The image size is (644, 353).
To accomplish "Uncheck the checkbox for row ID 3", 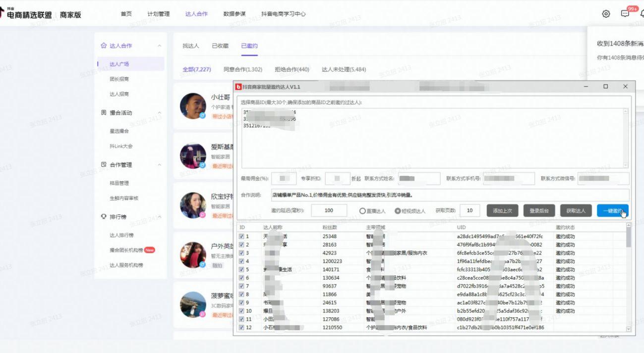I will pyautogui.click(x=241, y=253).
